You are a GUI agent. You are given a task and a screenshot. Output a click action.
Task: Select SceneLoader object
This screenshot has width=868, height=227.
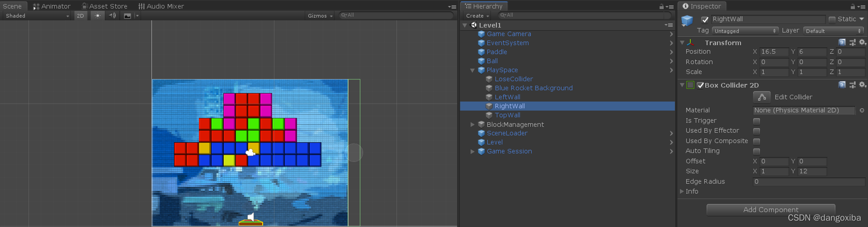pyautogui.click(x=507, y=133)
